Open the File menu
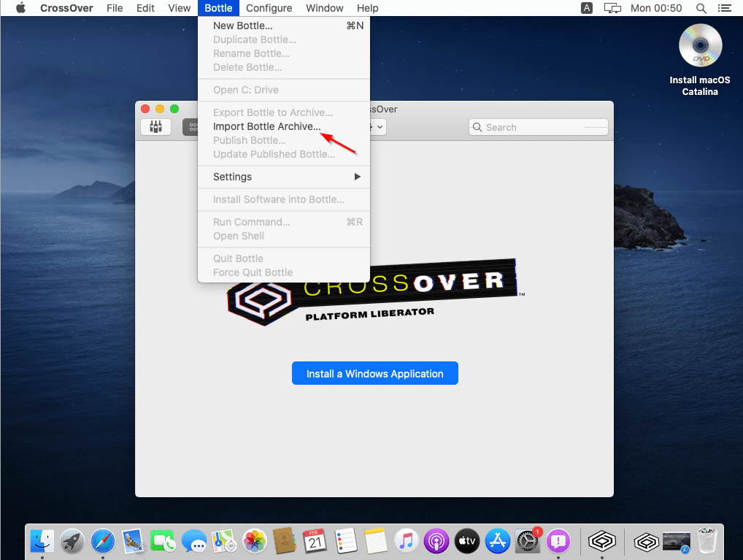This screenshot has width=743, height=560. point(115,8)
